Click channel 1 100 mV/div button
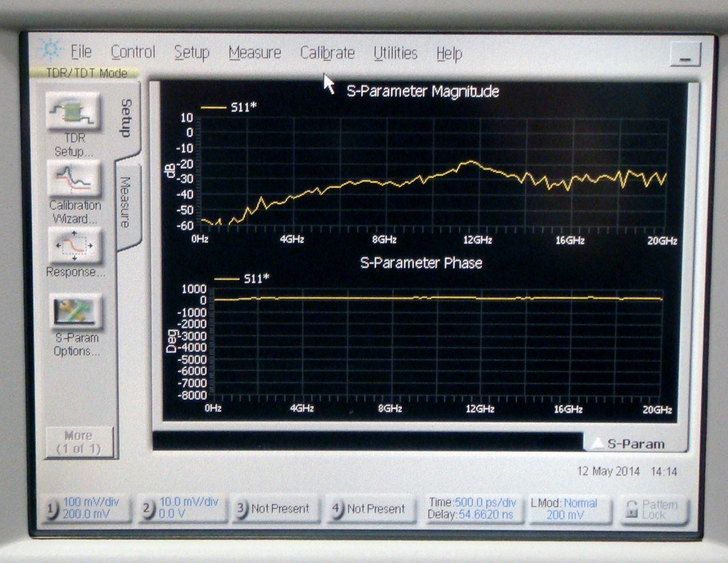728x563 pixels. [x=86, y=508]
